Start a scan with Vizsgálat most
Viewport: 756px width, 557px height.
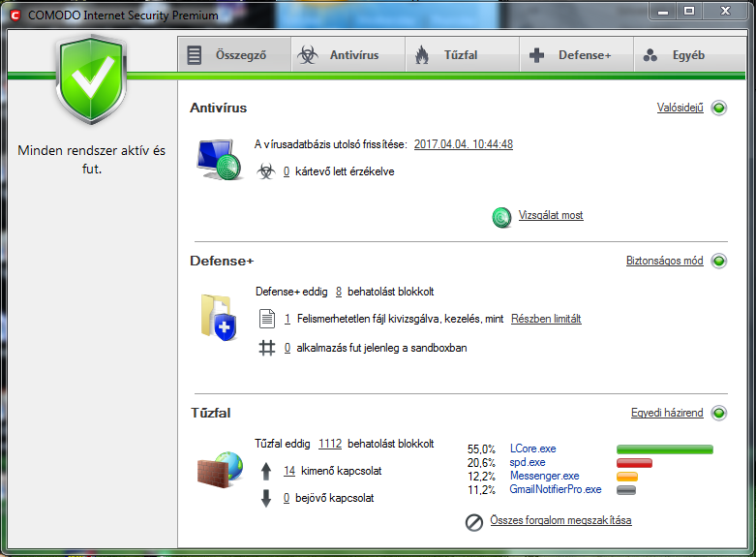[551, 215]
